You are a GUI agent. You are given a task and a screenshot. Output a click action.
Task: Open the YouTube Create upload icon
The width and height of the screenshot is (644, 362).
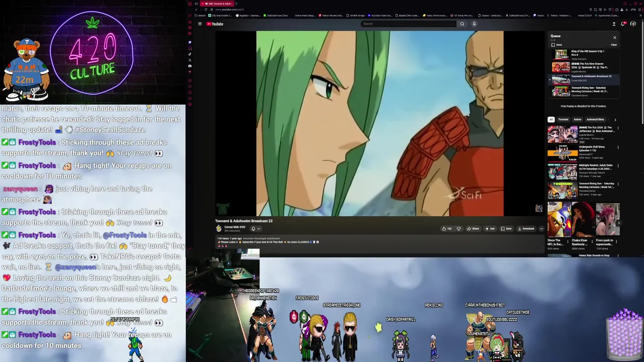click(614, 24)
